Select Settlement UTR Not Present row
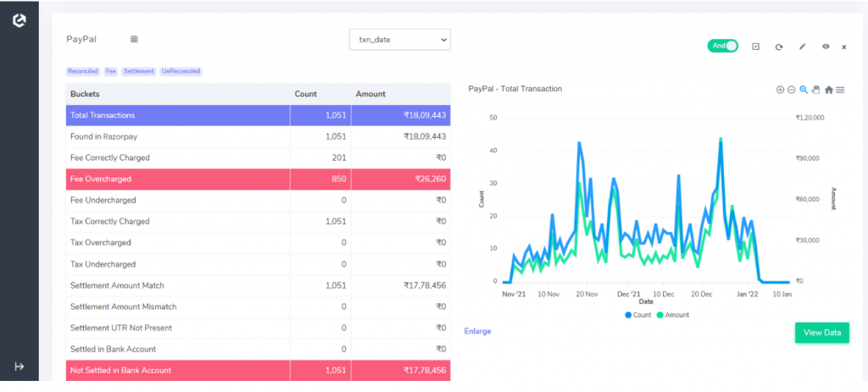This screenshot has width=868, height=392. point(258,328)
